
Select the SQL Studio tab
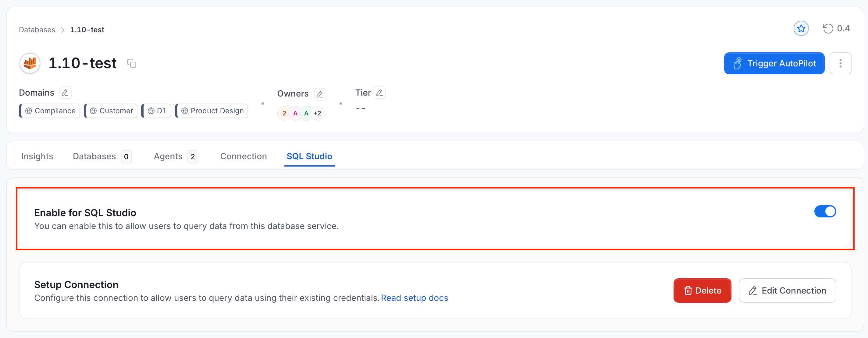(309, 156)
